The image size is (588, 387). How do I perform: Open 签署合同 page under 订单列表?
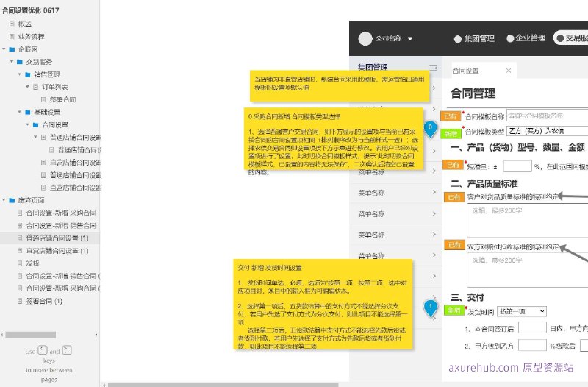pyautogui.click(x=62, y=99)
